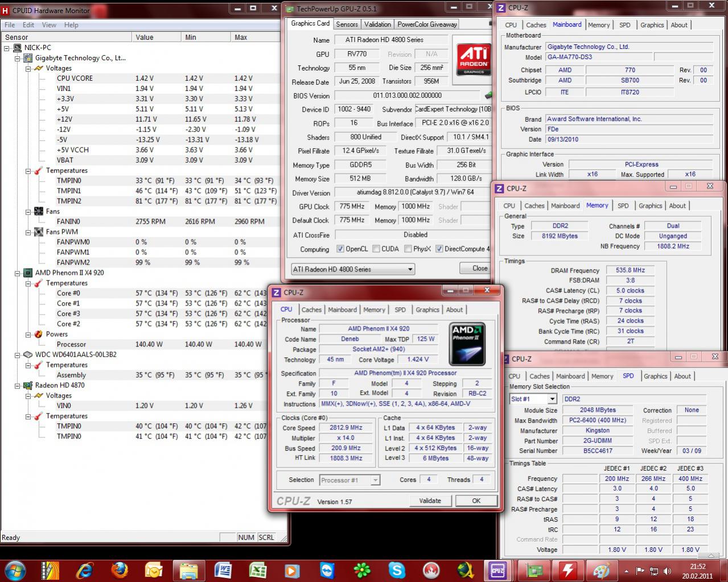The width and height of the screenshot is (728, 582).
Task: Open Windows Explorer folder on taskbar
Action: 188,569
